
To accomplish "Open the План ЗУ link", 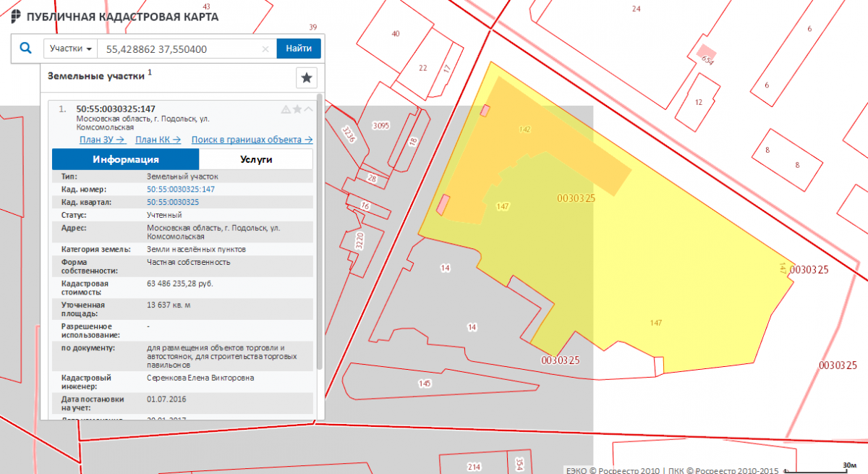I will (x=103, y=140).
